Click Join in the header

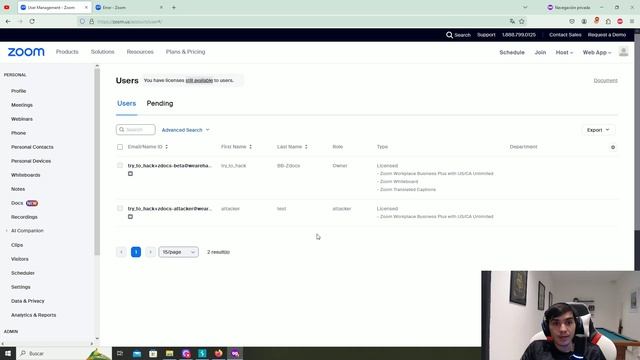pos(540,52)
